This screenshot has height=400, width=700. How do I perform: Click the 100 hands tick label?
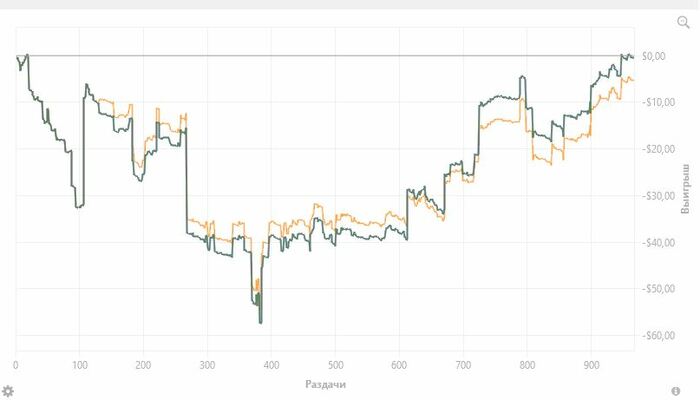click(x=79, y=365)
